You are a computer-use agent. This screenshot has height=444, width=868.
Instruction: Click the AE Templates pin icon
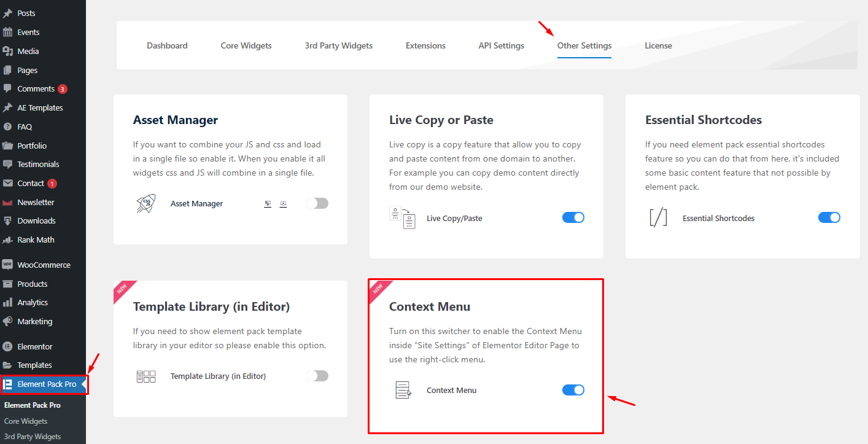click(x=7, y=107)
